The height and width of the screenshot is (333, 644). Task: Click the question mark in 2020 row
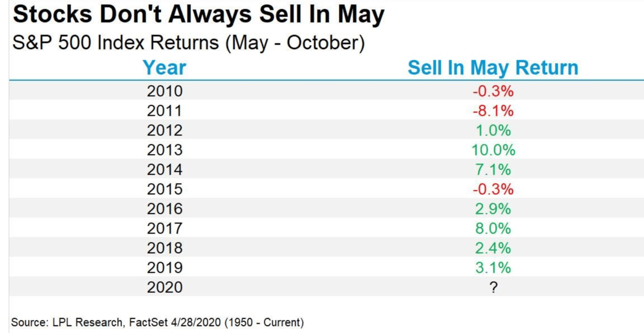point(493,287)
